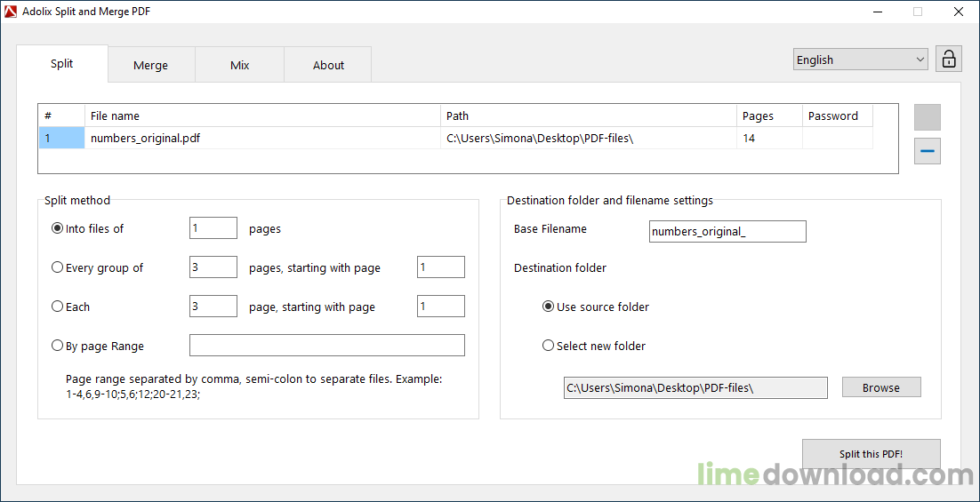Open the English language dropdown

coord(861,60)
